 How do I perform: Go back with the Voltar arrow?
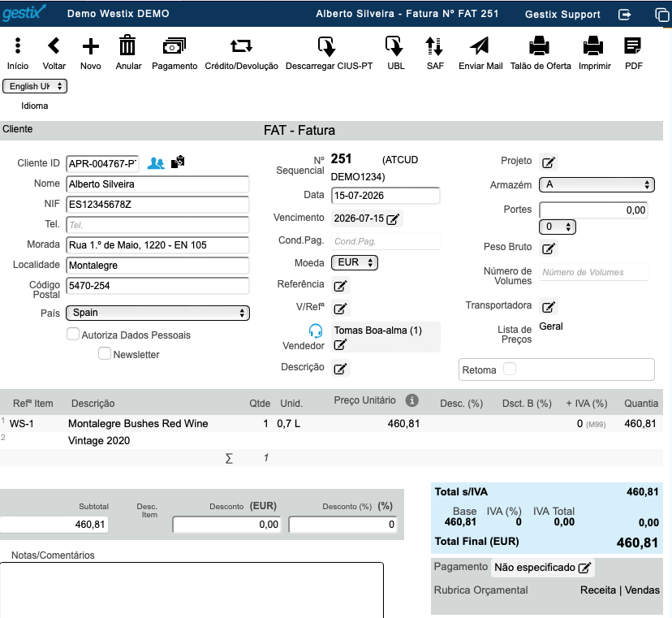pos(54,45)
